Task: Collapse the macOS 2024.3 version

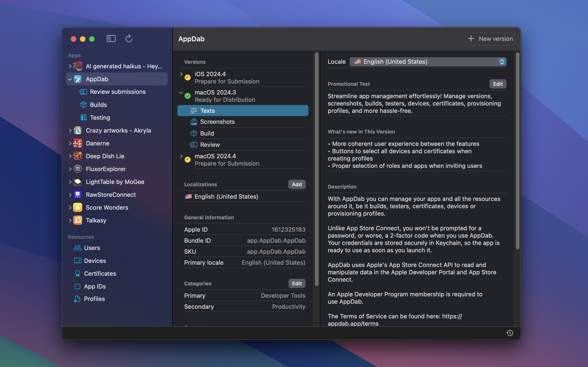Action: coord(181,92)
